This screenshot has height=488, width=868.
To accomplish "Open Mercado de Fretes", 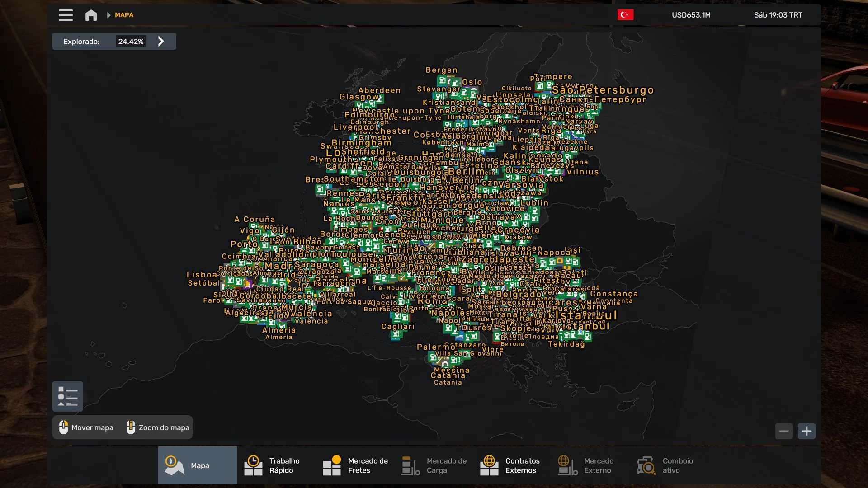I will pos(355,465).
